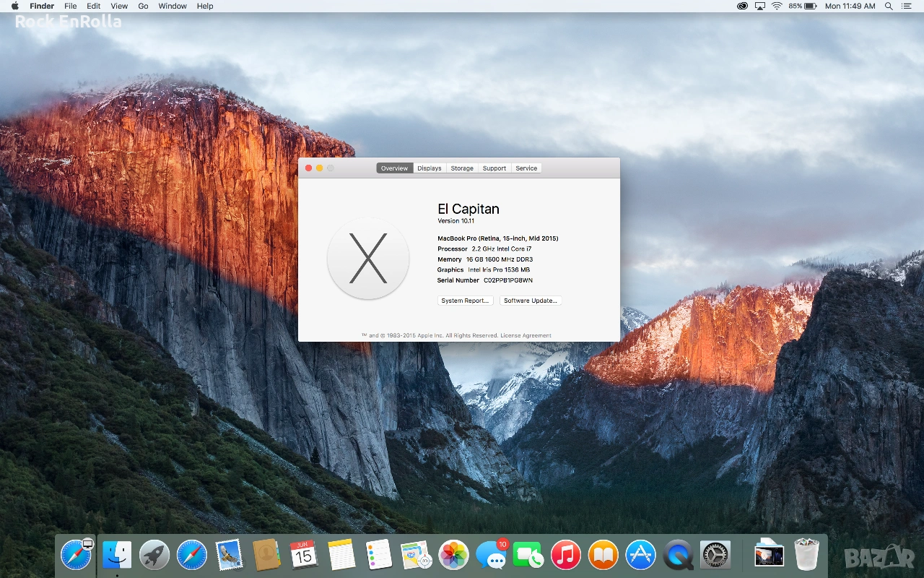The image size is (924, 578).
Task: Switch to the Storage tab
Action: point(462,168)
